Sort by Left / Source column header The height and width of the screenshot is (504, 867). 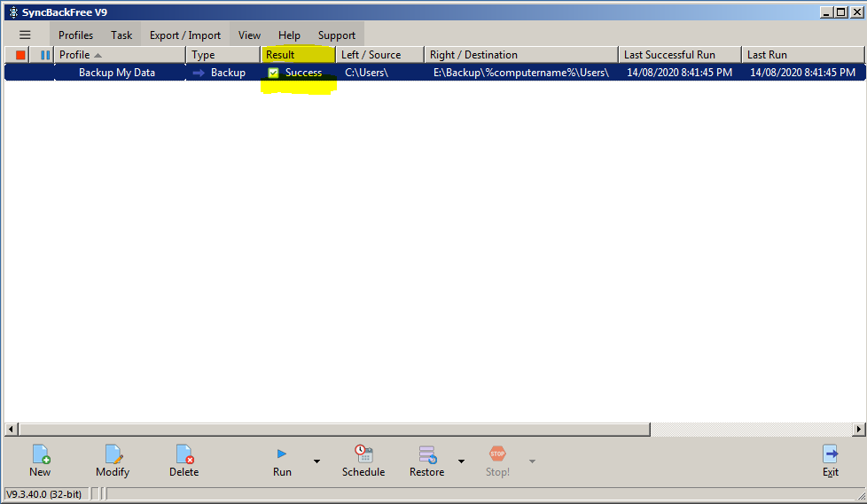click(379, 55)
